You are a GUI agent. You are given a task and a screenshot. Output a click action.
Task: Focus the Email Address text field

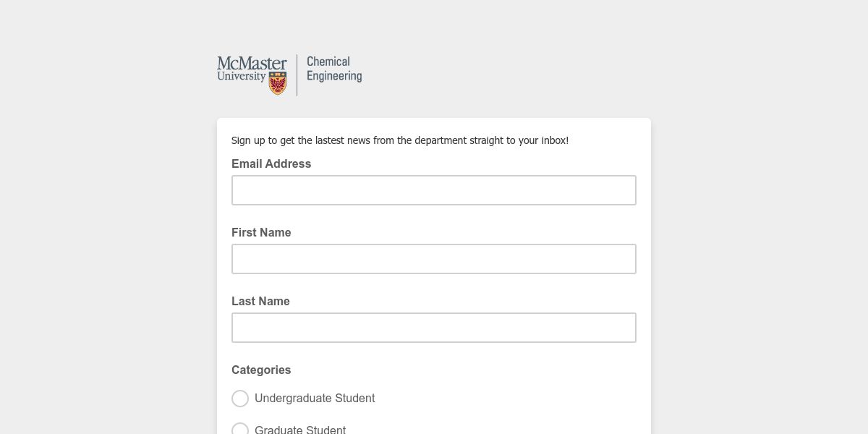point(434,190)
